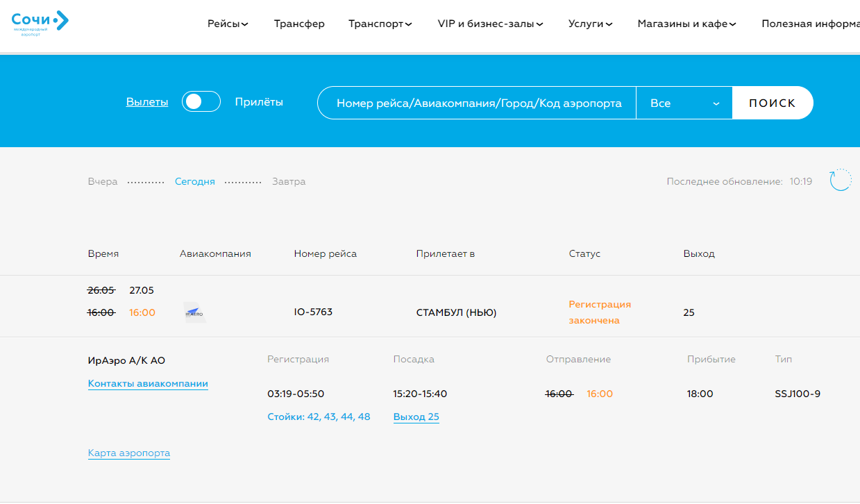Expand the Рейсы menu
This screenshot has width=860, height=504.
pos(228,24)
